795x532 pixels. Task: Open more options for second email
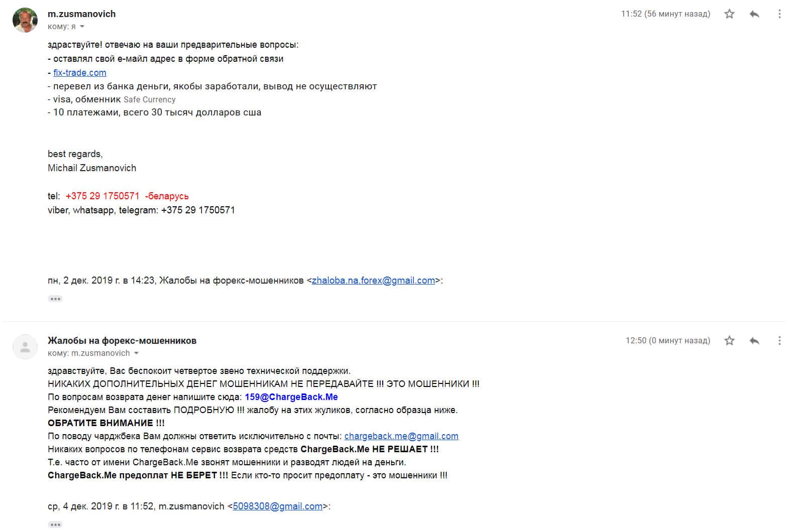(779, 341)
